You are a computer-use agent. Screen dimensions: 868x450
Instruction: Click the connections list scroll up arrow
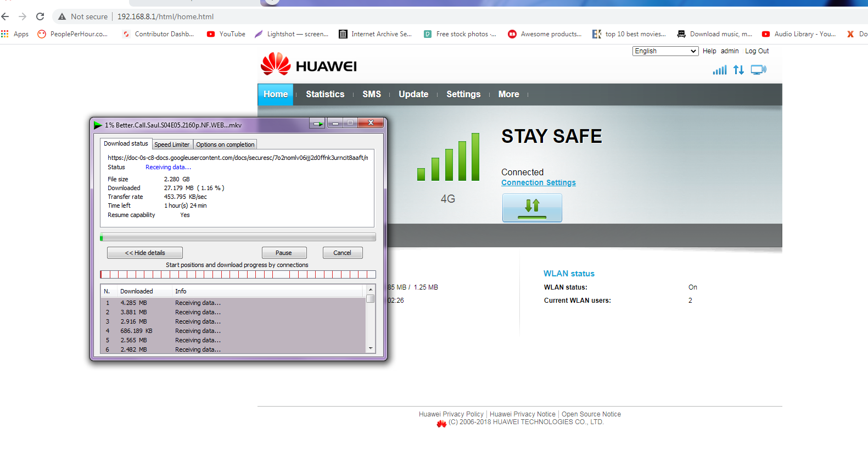[x=371, y=290]
